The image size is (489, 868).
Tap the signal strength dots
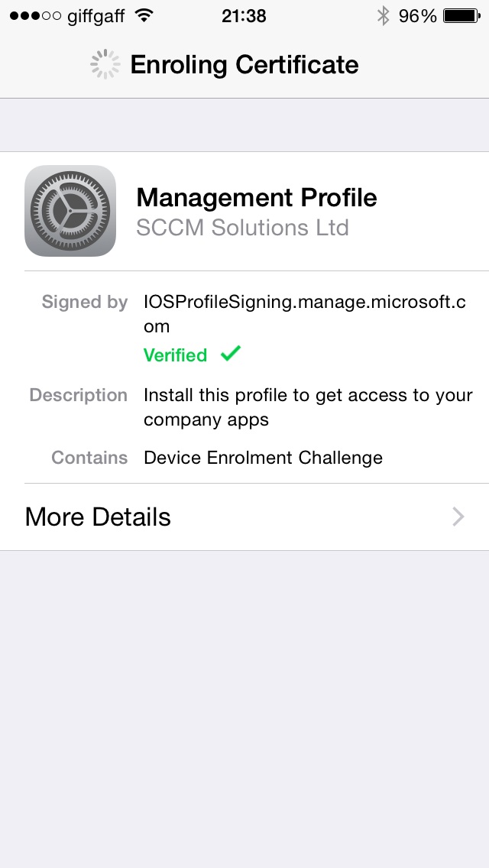click(35, 15)
